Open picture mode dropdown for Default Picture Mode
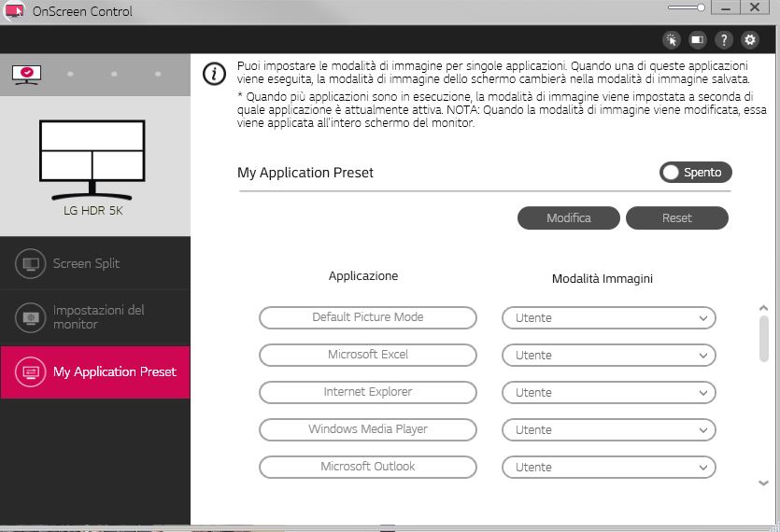 point(609,317)
